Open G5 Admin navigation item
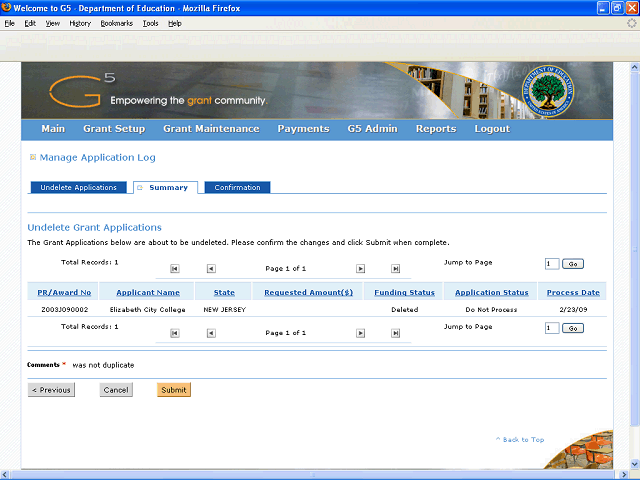 click(x=373, y=129)
